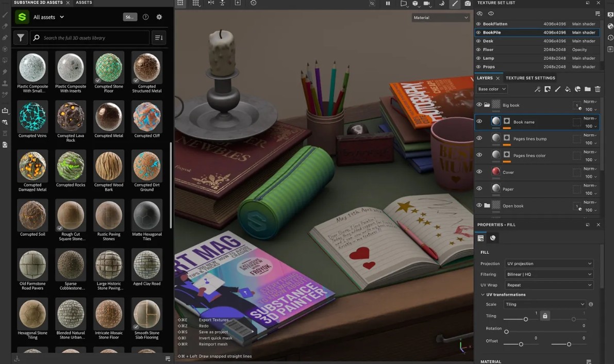Create a new layer folder

tap(587, 89)
